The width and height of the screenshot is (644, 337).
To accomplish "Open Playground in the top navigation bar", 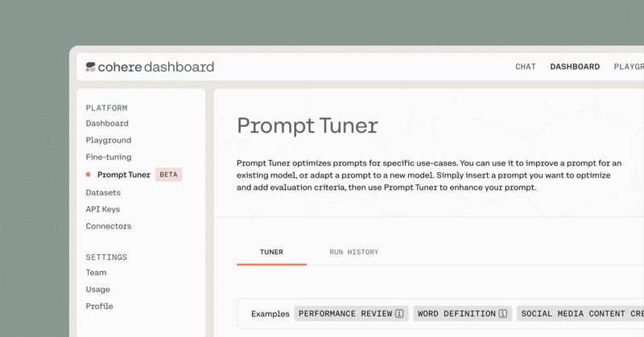I will [629, 67].
